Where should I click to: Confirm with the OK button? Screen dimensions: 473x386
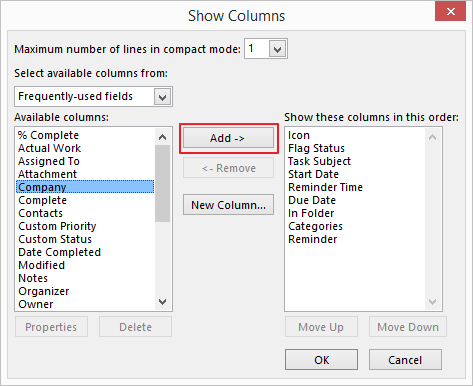(321, 360)
